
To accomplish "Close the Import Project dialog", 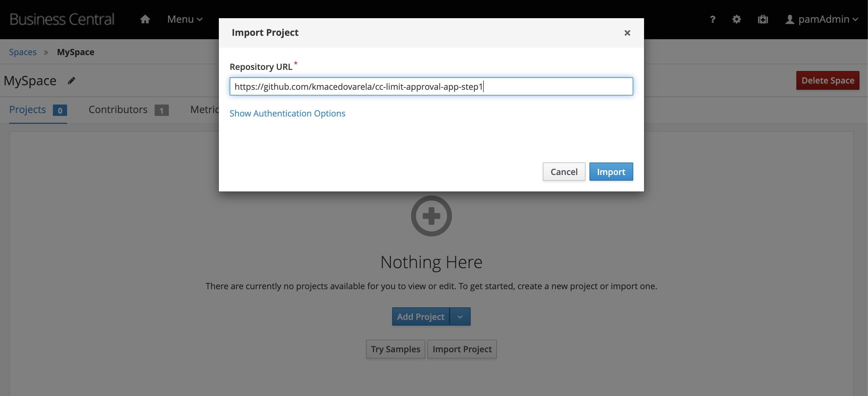I will [x=627, y=33].
